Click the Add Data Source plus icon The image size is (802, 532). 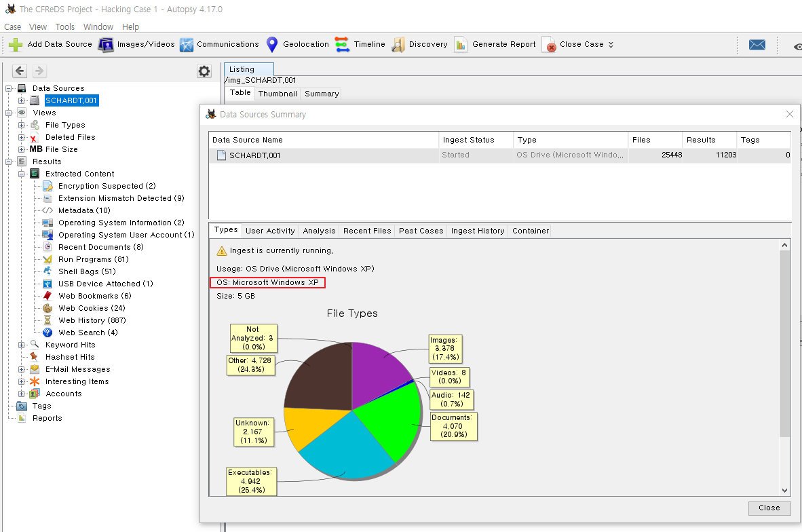point(16,45)
